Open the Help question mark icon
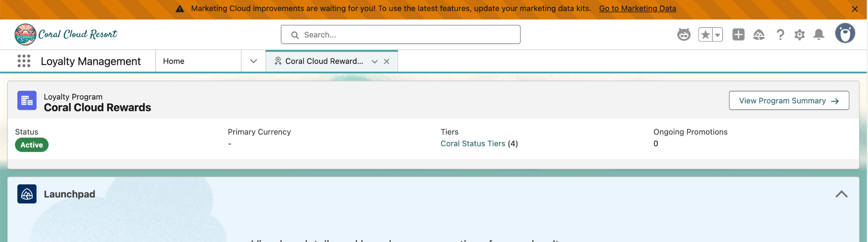 (780, 35)
